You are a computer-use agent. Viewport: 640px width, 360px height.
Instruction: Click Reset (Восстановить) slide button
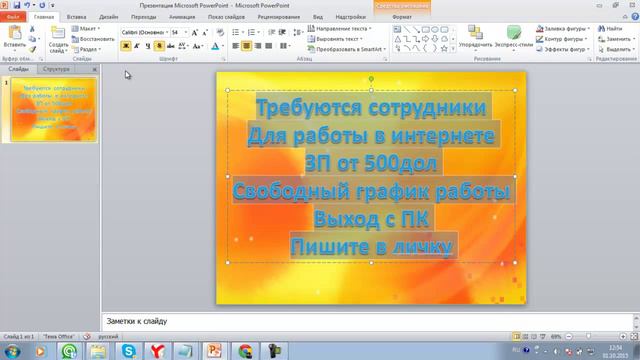point(93,39)
